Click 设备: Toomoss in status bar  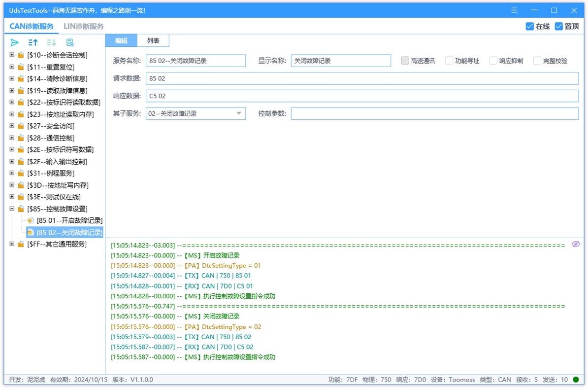[x=453, y=380]
